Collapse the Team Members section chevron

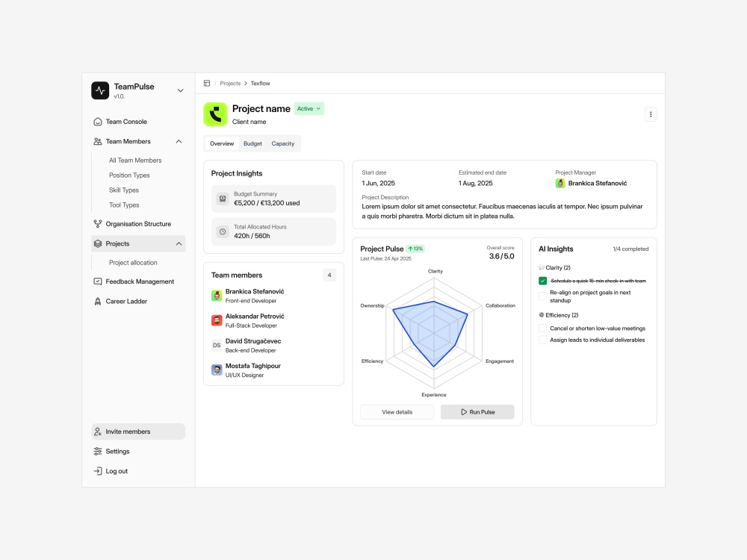tap(179, 141)
